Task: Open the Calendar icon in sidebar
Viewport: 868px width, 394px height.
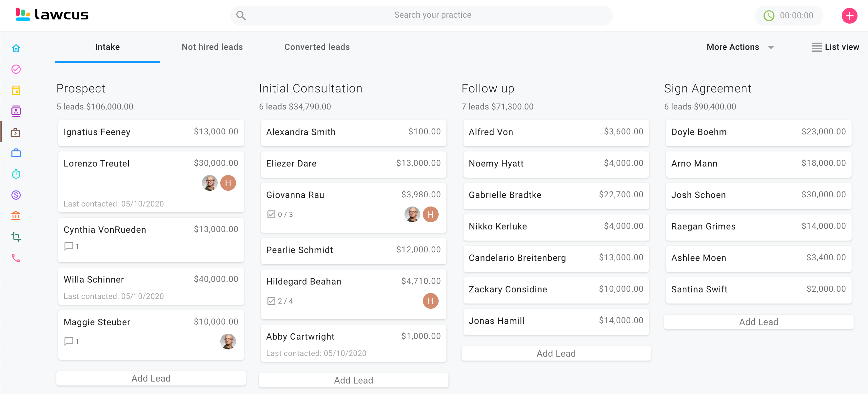Action: (x=16, y=90)
